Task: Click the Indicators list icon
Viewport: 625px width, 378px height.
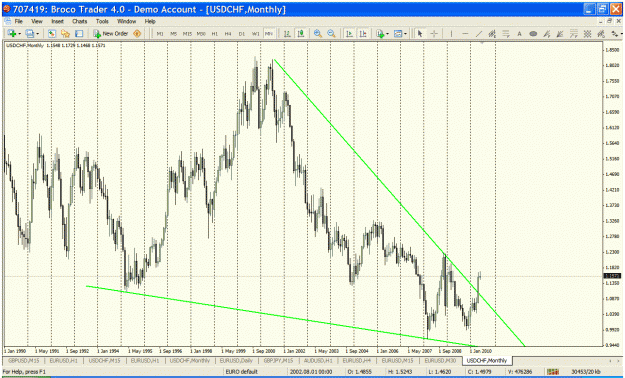Action: (x=380, y=34)
